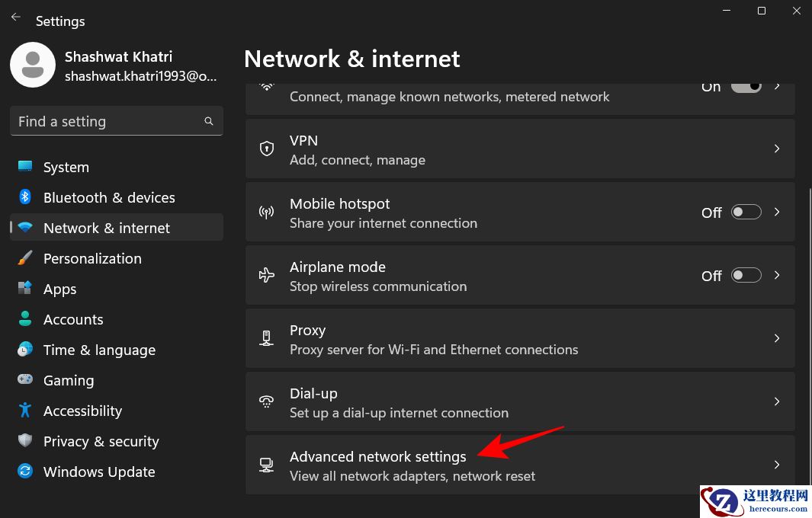Expand the Dial-up settings chevron
The height and width of the screenshot is (518, 812).
[777, 401]
